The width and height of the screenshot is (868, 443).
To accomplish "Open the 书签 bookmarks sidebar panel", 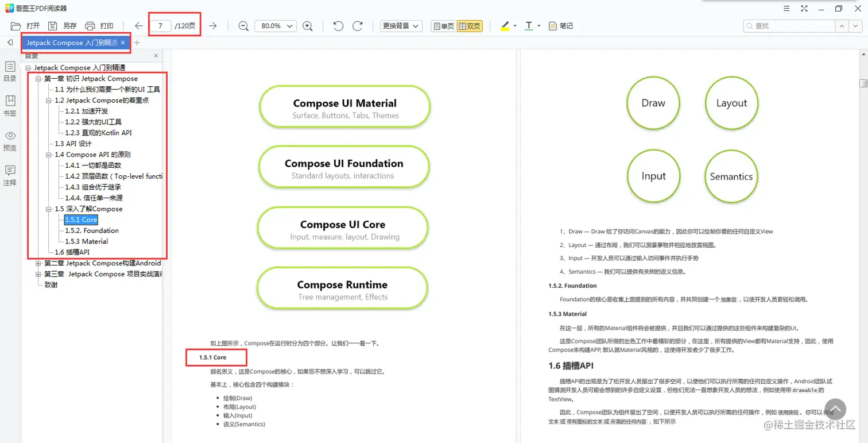I will click(x=10, y=106).
